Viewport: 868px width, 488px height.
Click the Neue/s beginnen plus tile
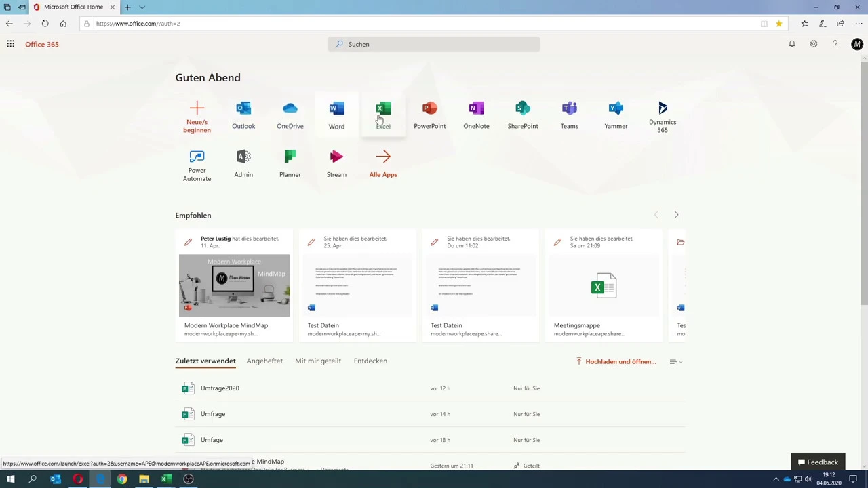[197, 117]
